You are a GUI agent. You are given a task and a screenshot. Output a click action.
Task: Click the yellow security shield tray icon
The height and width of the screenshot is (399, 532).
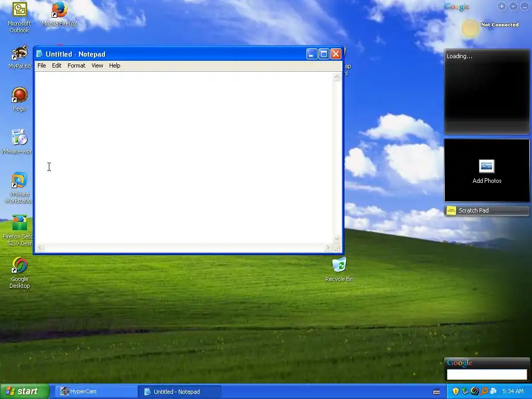coord(456,392)
